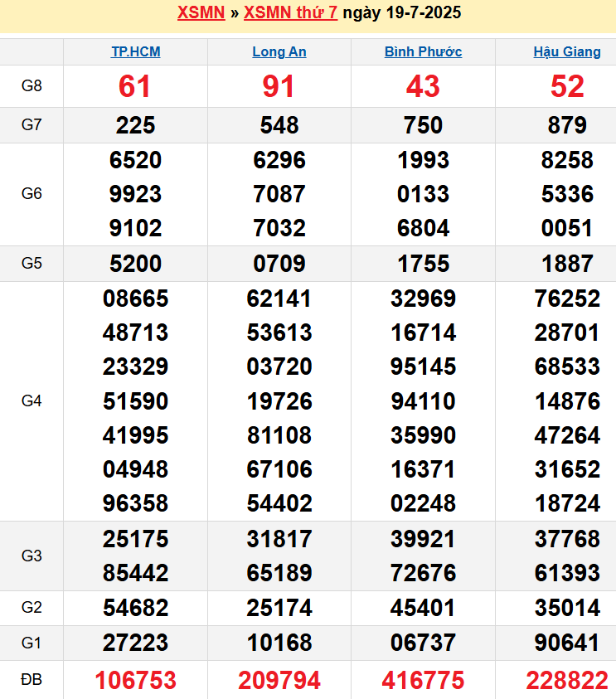Click G3 number 65189

coord(279,573)
